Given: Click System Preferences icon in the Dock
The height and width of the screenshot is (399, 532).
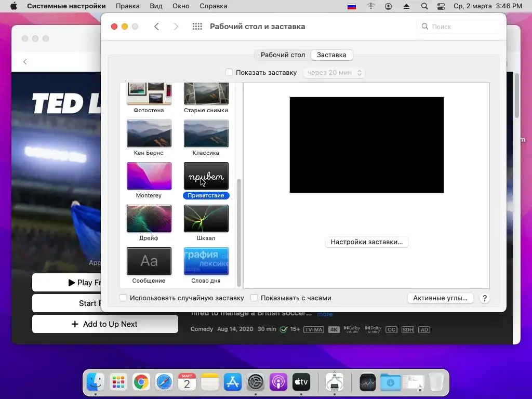Looking at the screenshot, I should pyautogui.click(x=256, y=382).
